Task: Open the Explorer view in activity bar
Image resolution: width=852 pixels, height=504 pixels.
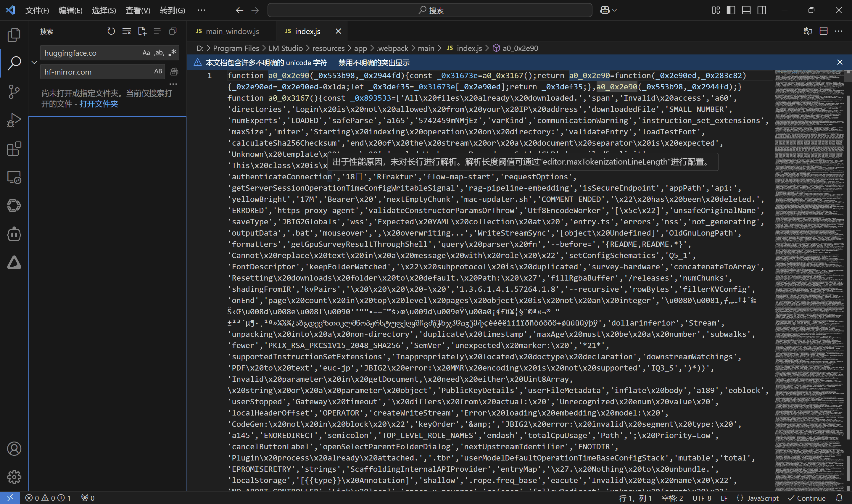Action: tap(14, 35)
